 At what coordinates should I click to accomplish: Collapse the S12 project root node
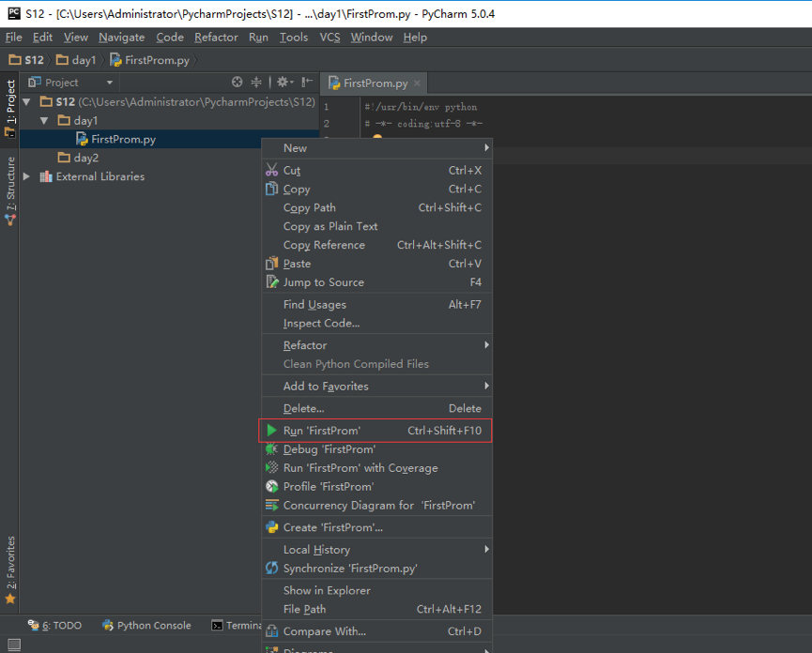point(26,102)
